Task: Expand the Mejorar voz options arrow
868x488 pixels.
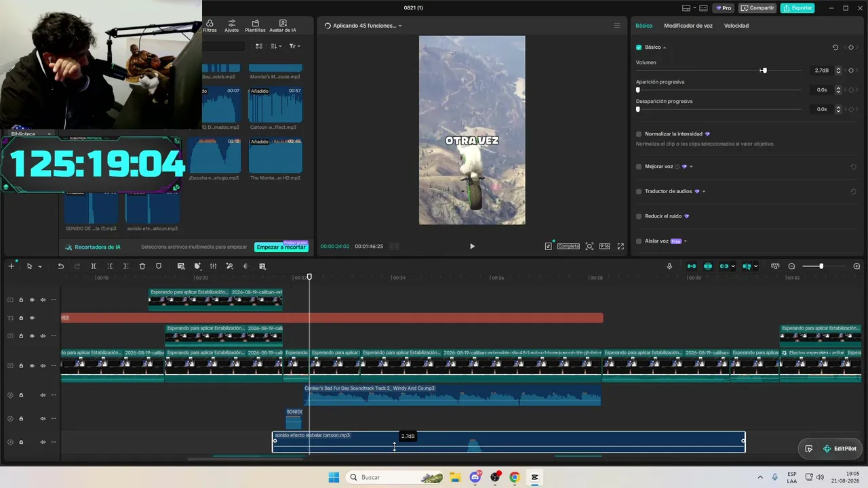Action: tap(691, 167)
